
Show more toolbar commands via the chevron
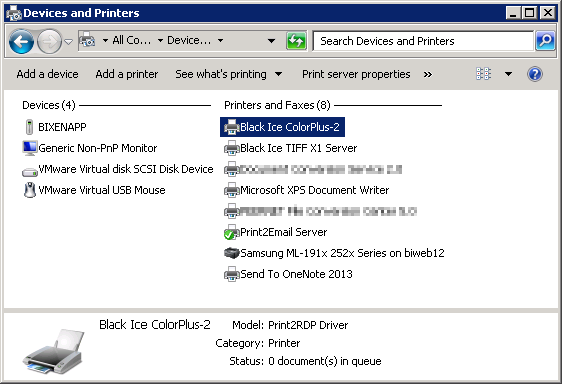click(x=428, y=75)
